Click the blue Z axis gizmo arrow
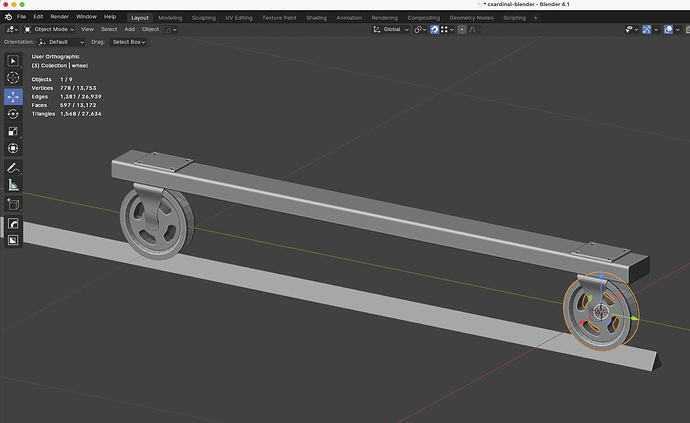Viewport: 690px width, 423px height. coord(601,276)
